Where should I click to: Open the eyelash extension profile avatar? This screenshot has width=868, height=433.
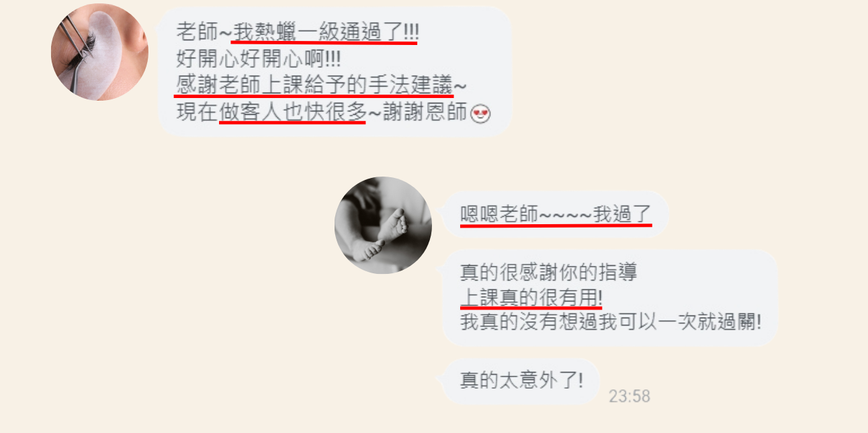point(99,52)
